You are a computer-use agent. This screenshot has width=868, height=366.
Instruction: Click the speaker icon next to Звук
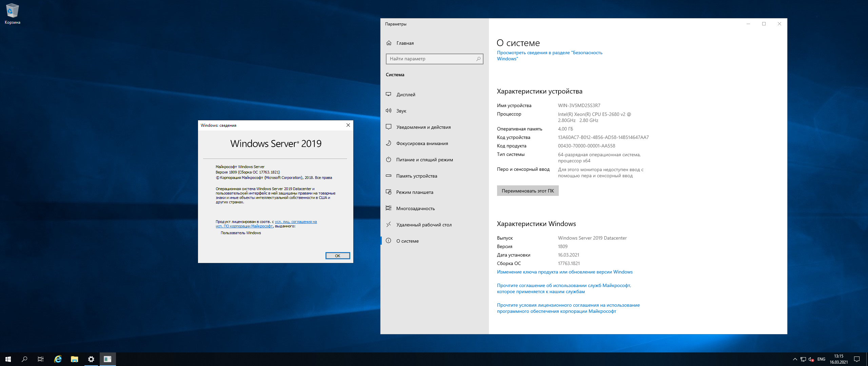coord(389,110)
